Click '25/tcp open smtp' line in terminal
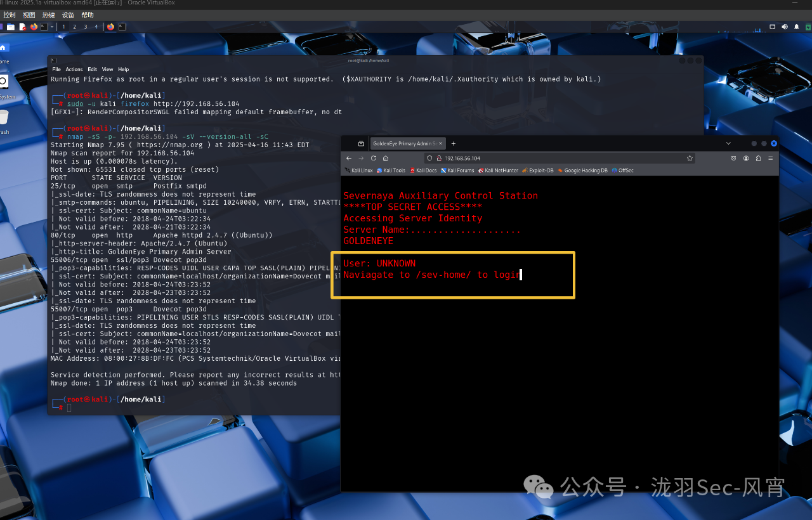The image size is (812, 520). coord(129,186)
